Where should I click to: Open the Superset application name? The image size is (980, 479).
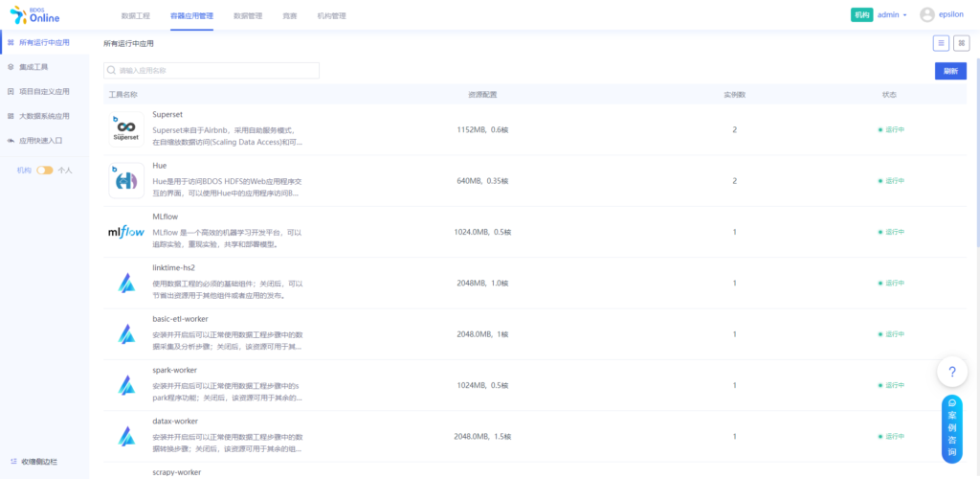pos(167,114)
